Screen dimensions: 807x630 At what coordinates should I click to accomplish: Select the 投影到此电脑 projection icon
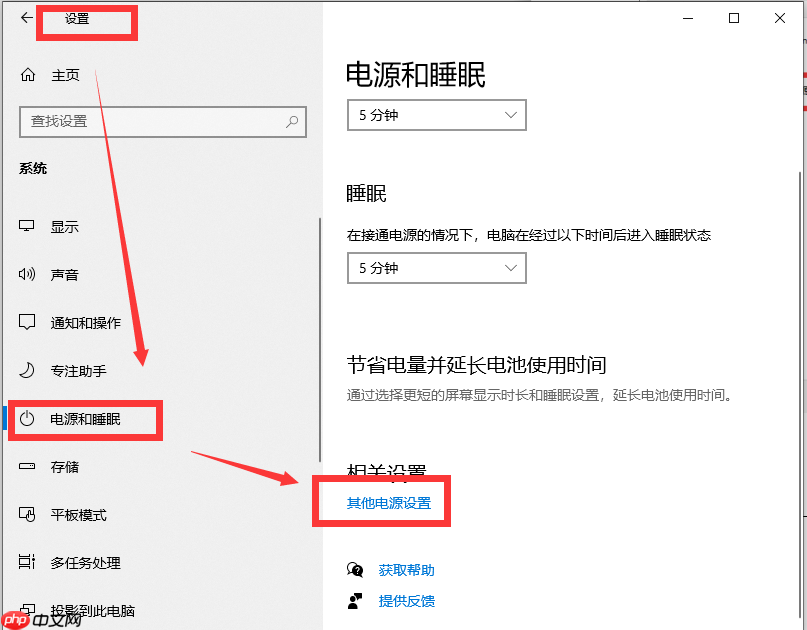coord(30,610)
